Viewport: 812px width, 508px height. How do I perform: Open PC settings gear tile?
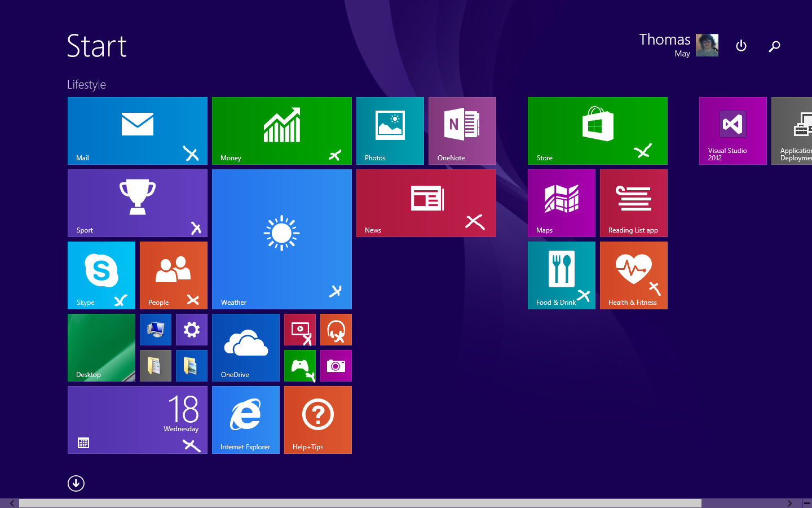point(192,330)
